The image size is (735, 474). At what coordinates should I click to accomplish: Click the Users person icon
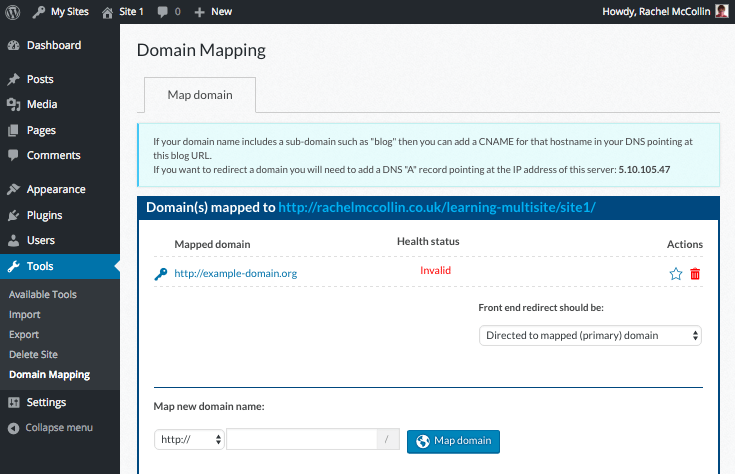[14, 241]
